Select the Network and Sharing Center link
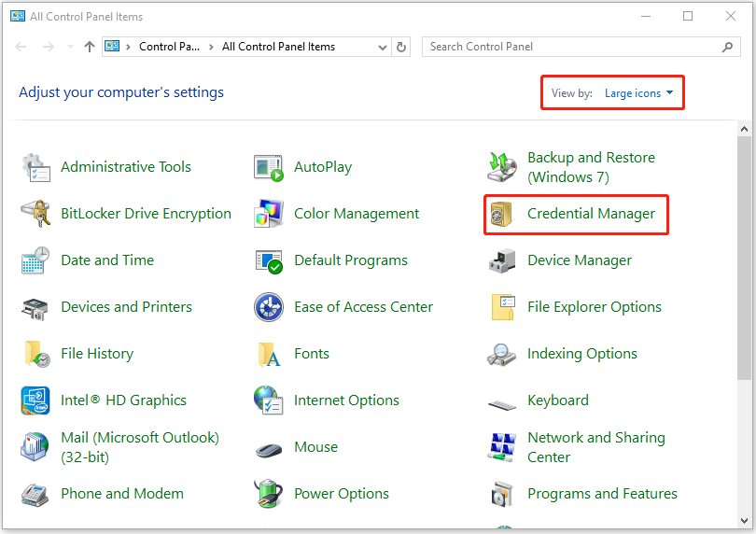This screenshot has height=534, width=756. coord(596,447)
